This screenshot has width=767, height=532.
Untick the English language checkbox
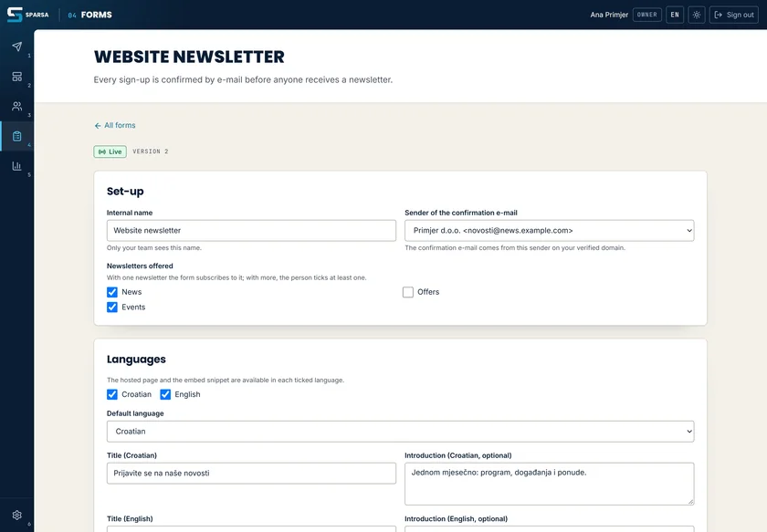pyautogui.click(x=165, y=394)
